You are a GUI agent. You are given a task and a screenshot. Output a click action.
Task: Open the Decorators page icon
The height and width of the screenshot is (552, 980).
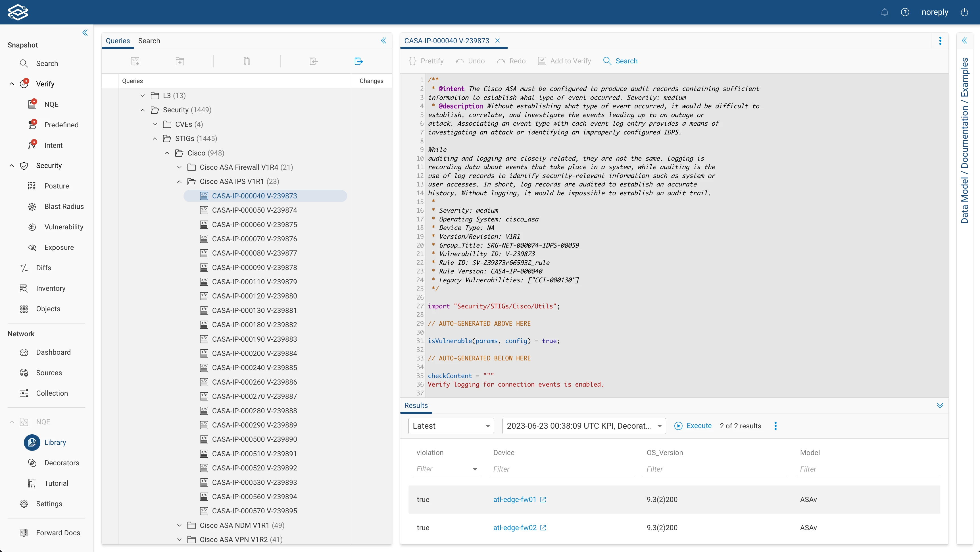point(32,463)
